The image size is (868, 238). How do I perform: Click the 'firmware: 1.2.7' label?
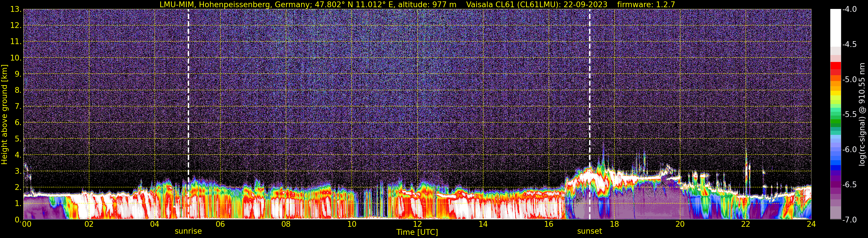(x=646, y=4)
